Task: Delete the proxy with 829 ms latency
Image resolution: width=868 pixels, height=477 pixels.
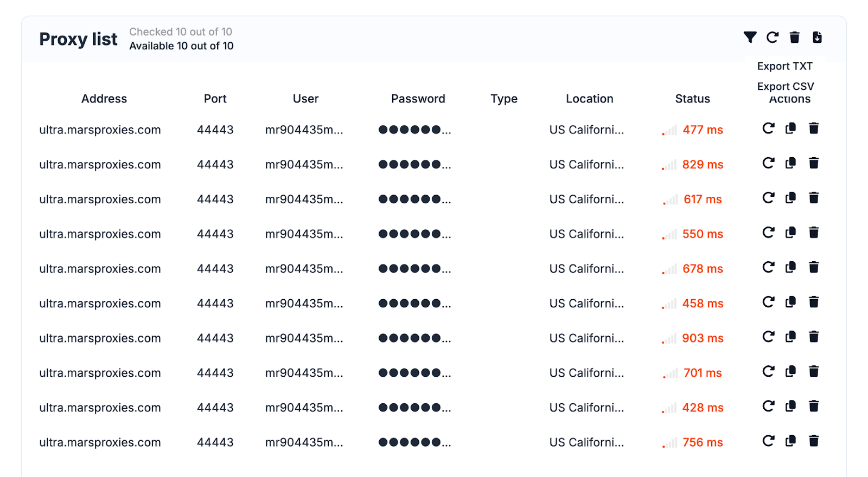Action: pyautogui.click(x=814, y=163)
